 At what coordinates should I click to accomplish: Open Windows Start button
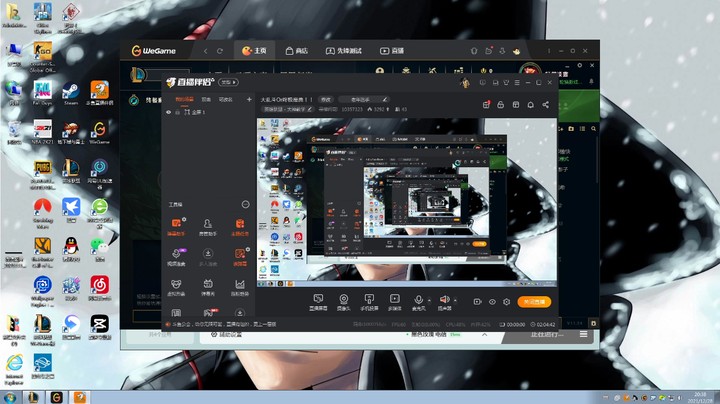(x=9, y=397)
